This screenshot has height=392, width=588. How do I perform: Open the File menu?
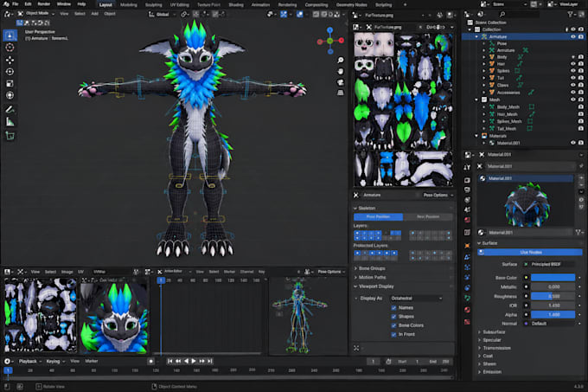[x=16, y=4]
